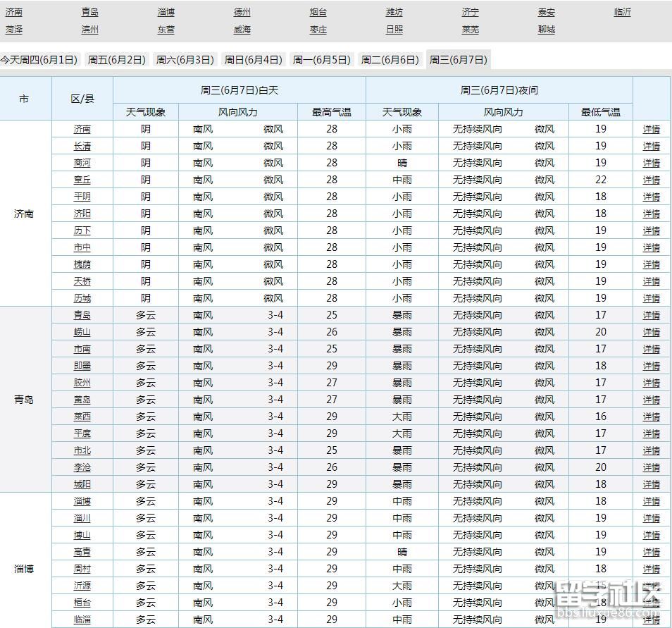The image size is (672, 628).
Task: Select the 周二(6月6日) date tab
Action: point(390,60)
